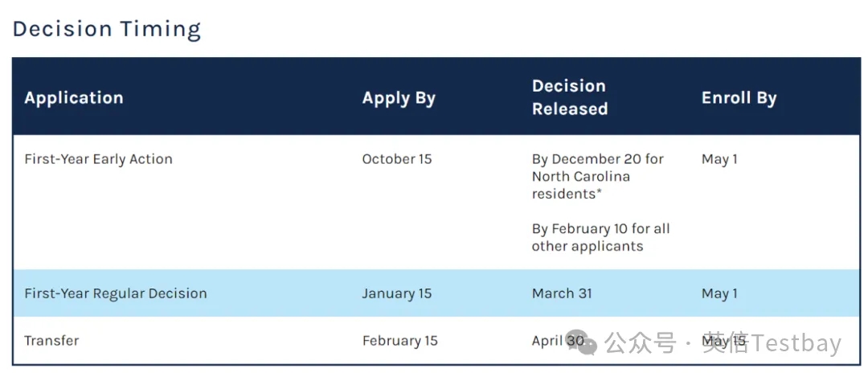The width and height of the screenshot is (868, 377).
Task: Click the March 31 decision release date
Action: (562, 293)
